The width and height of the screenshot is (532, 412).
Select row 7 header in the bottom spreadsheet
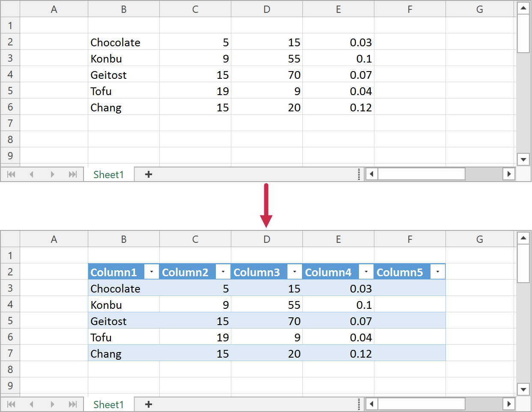10,353
